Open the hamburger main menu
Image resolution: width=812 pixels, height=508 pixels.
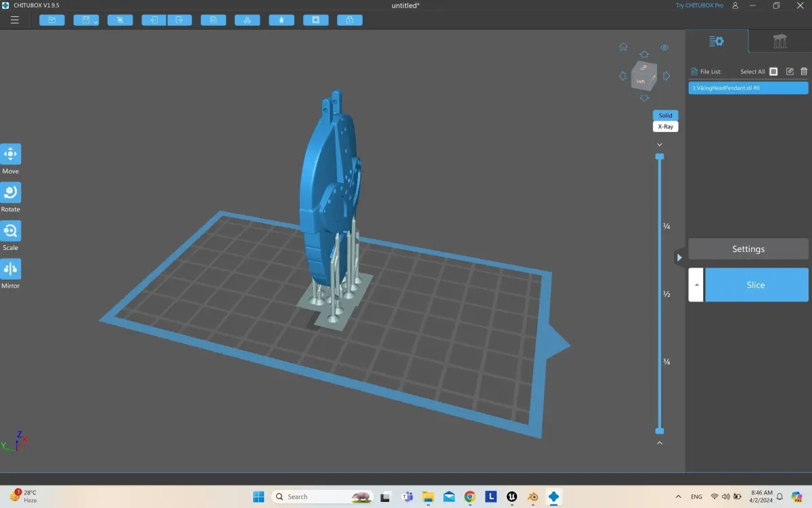[15, 20]
